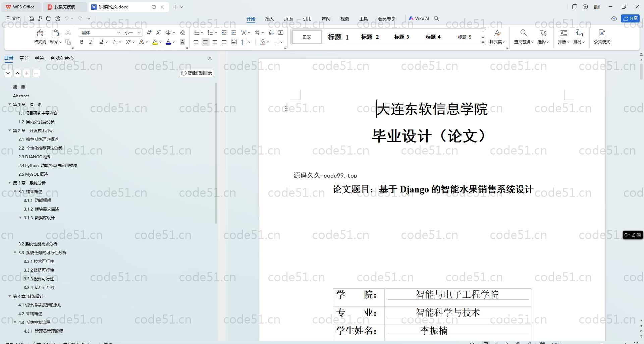Toggle Bold formatting
Screen dimensions: 644x344
tap(82, 42)
